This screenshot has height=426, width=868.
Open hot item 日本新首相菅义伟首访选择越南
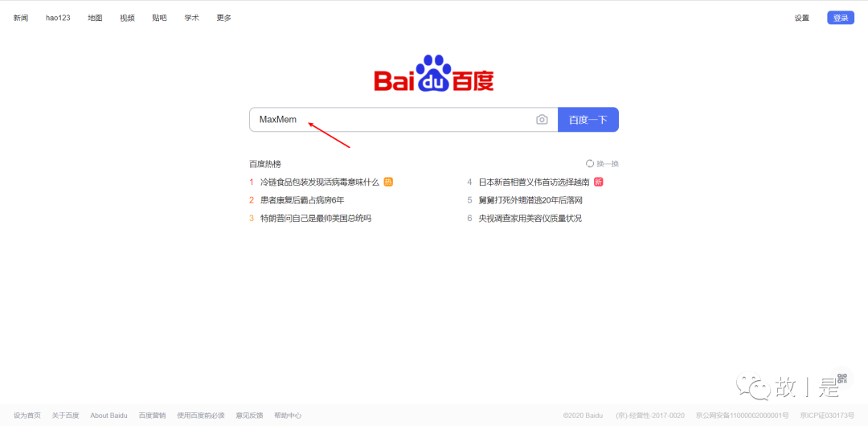(x=534, y=182)
